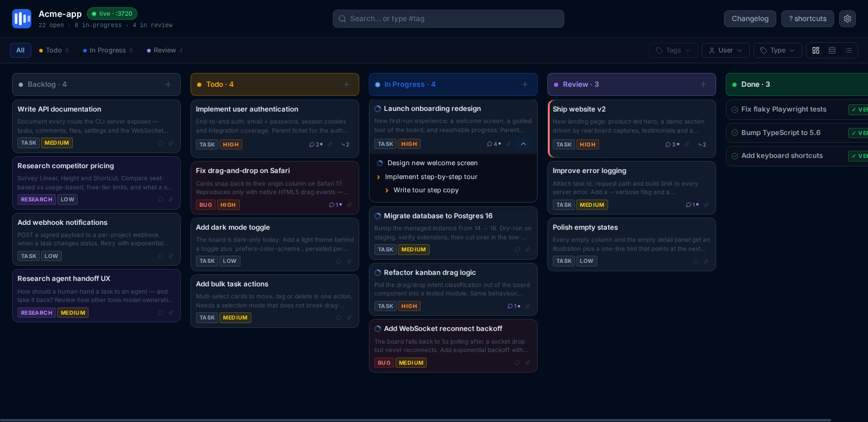Click MEDIUM tag on Improve error logging card
The width and height of the screenshot is (868, 422).
click(x=592, y=205)
